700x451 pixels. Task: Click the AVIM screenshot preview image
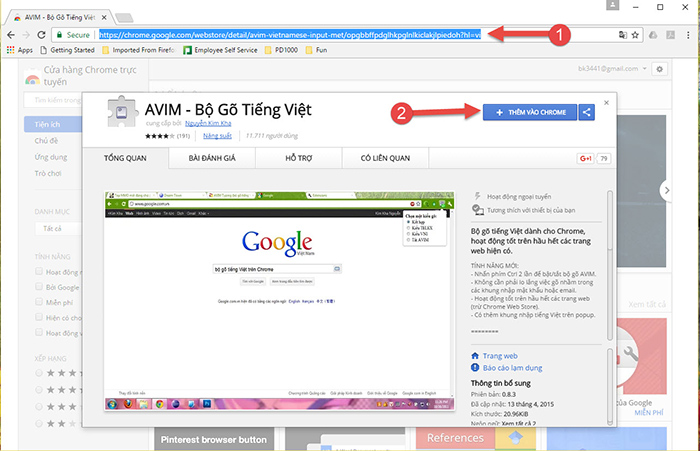pyautogui.click(x=279, y=301)
